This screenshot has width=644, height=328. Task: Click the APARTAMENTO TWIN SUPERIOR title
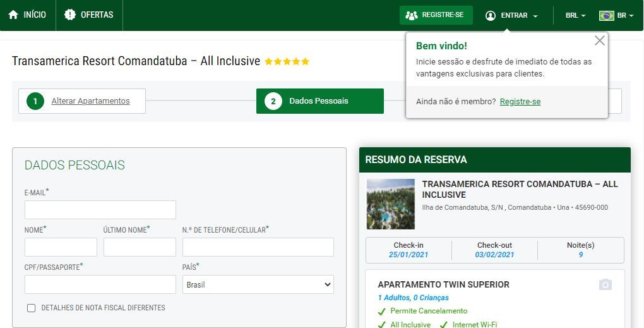coord(444,284)
